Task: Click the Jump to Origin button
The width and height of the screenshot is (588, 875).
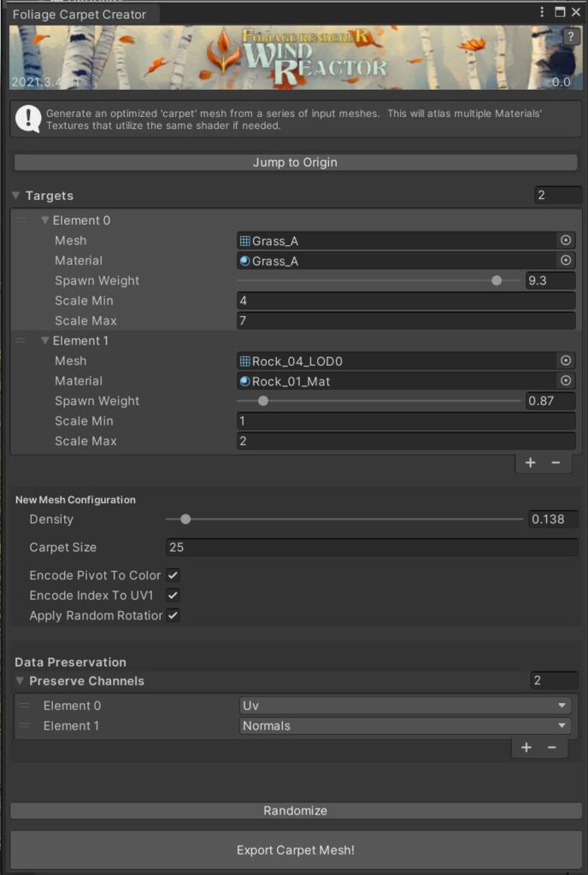Action: (x=295, y=162)
